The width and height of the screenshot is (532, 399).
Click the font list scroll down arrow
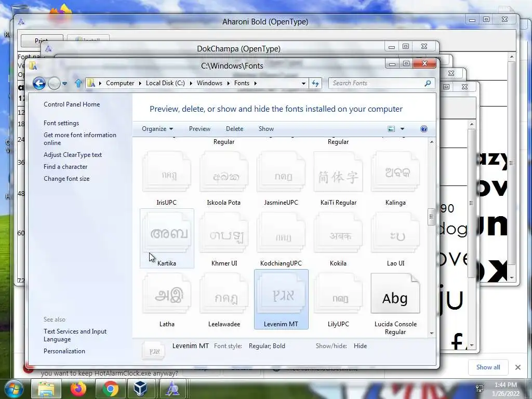tap(432, 333)
